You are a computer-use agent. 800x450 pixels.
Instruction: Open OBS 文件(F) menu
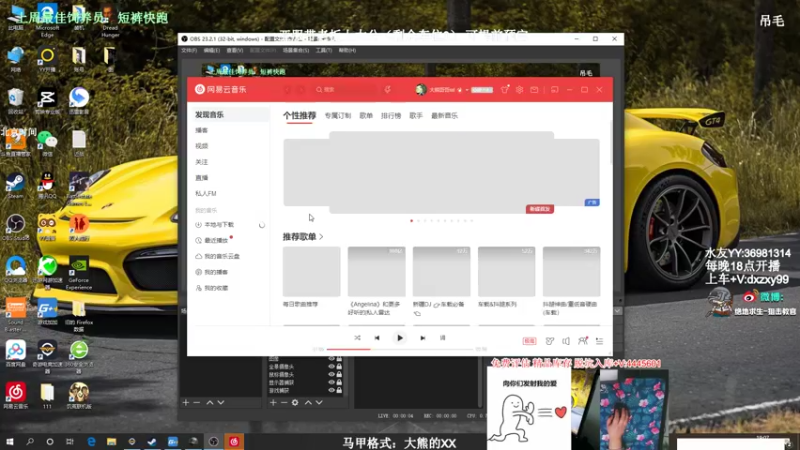pyautogui.click(x=189, y=51)
